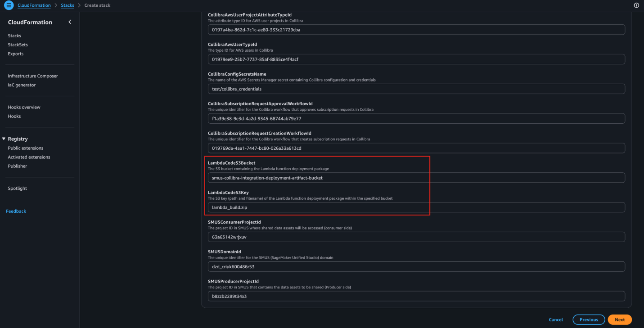This screenshot has height=328, width=644.
Task: Open Infrastructure Composer
Action: [33, 76]
